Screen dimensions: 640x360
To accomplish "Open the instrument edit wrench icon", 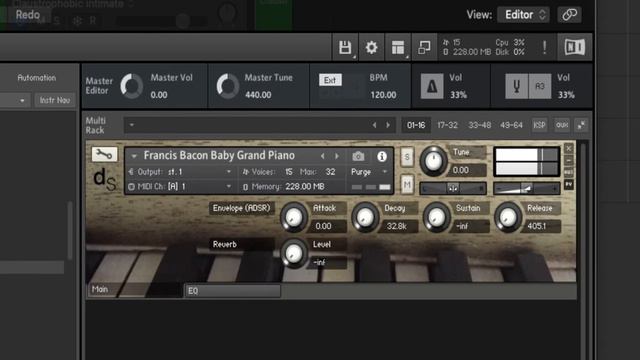I will pos(104,154).
